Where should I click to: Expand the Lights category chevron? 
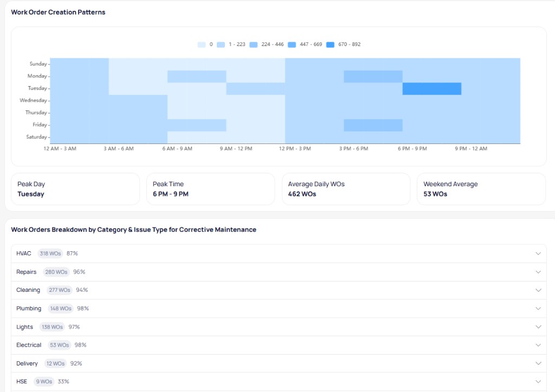(x=538, y=327)
